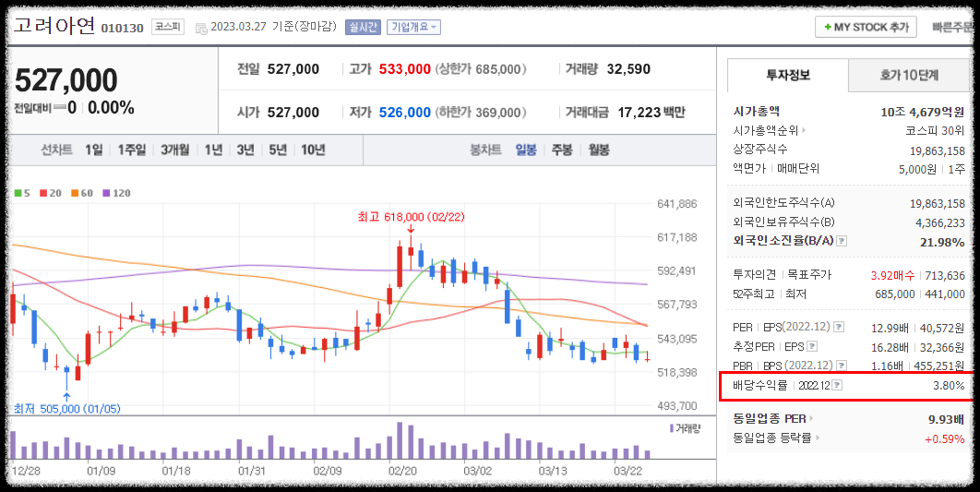Click the 동일업종 PER link
This screenshot has width=980, height=492.
tap(770, 419)
